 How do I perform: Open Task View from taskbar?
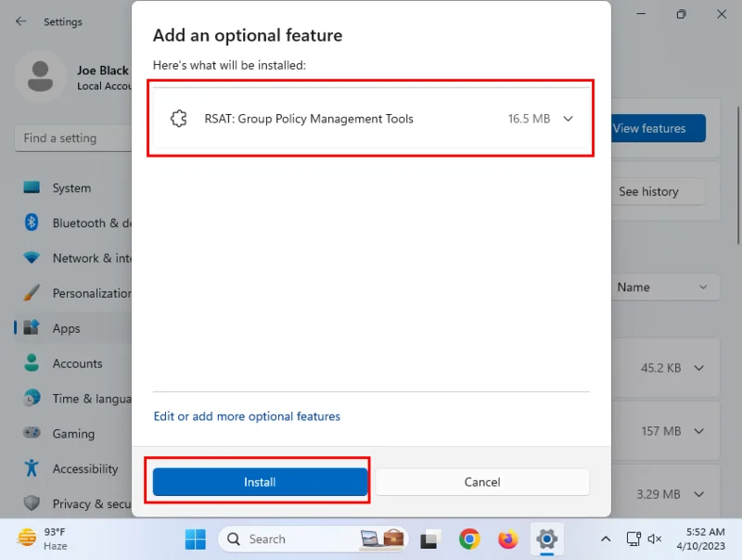[x=430, y=540]
